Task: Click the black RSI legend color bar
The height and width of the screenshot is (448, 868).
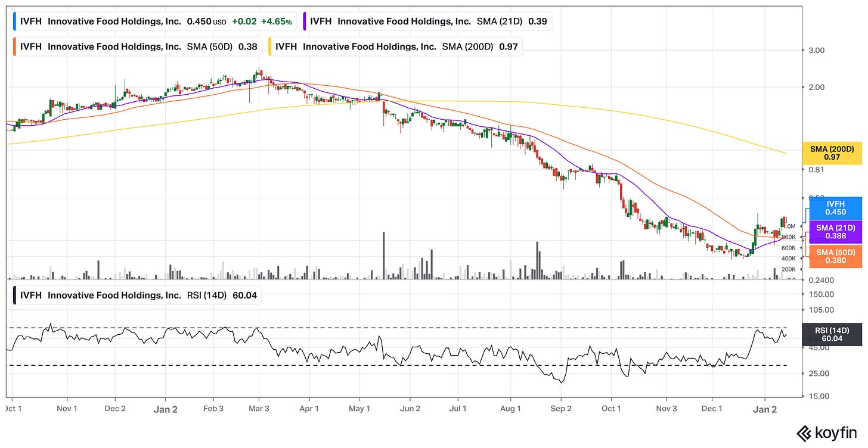Action: 15,295
